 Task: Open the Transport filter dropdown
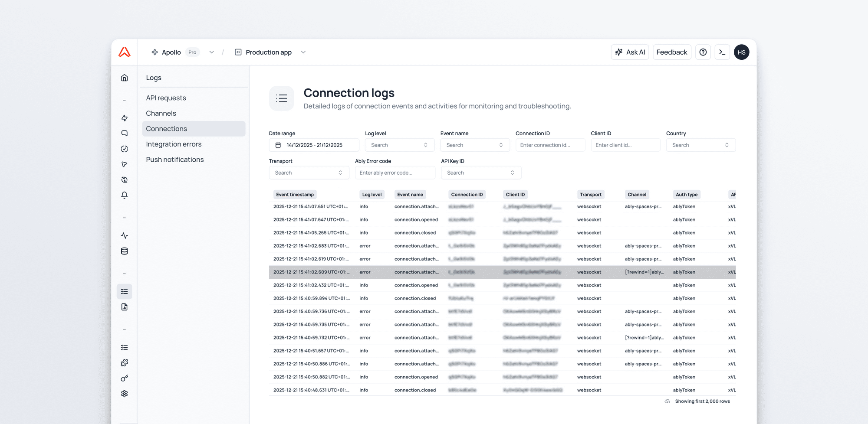coord(309,173)
